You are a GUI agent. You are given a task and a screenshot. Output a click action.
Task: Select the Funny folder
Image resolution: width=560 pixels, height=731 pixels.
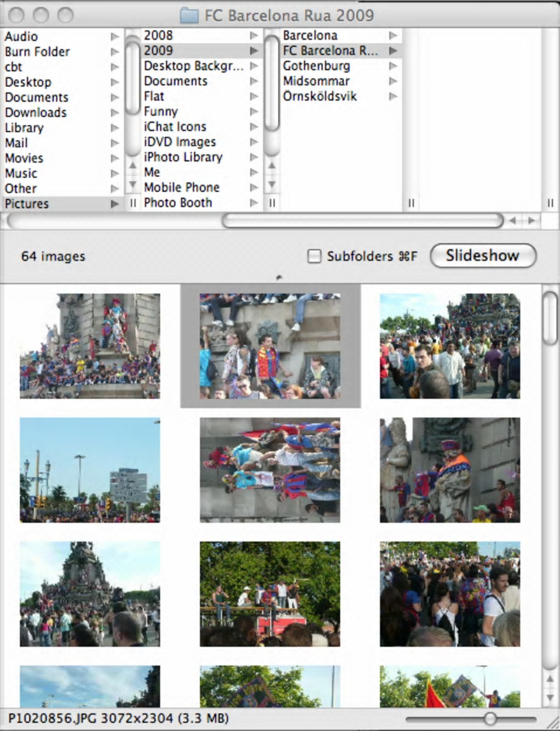click(161, 111)
